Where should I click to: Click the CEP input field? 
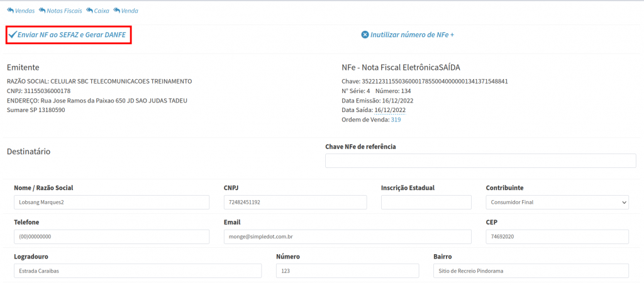pos(557,237)
